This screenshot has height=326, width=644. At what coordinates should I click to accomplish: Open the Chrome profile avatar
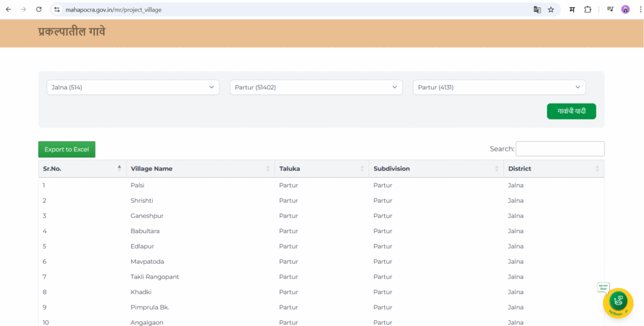point(625,9)
